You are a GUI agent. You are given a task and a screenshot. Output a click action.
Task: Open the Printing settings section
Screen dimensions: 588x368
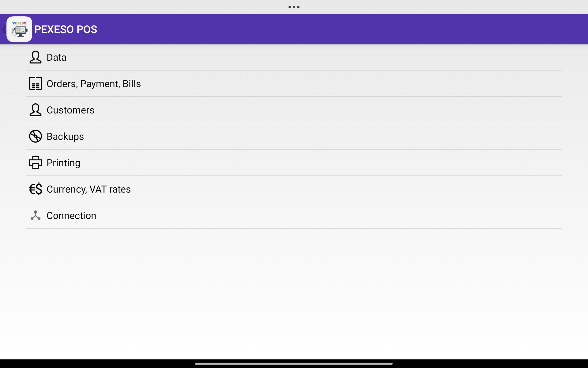click(x=63, y=162)
